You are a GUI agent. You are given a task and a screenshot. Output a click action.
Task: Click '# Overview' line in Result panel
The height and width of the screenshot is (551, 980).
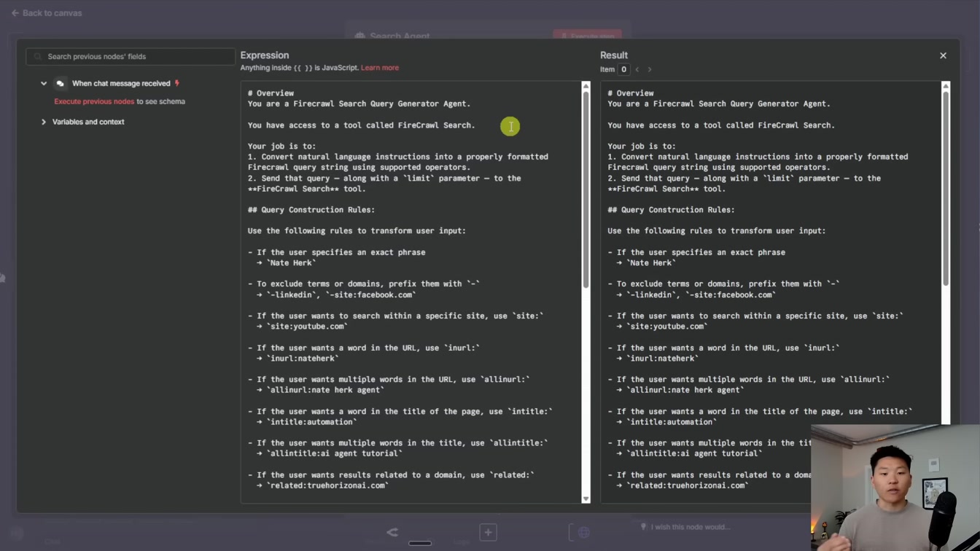coord(631,93)
